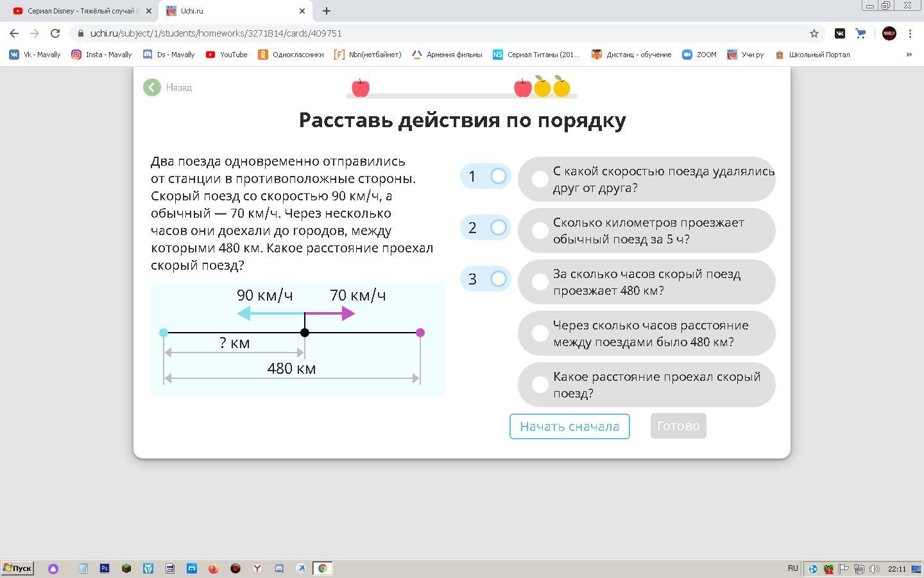This screenshot has height=578, width=924.
Task: Open the Vk - Mavally bookmark
Action: point(35,55)
